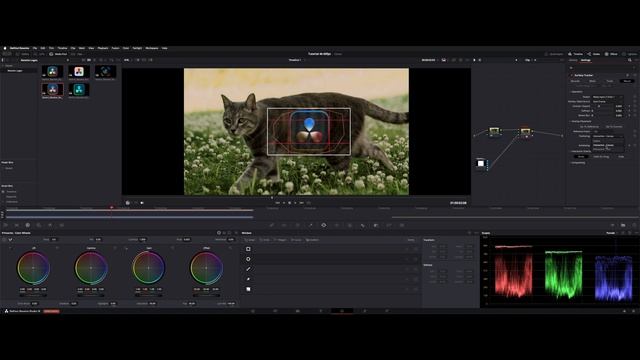Switch to the Edit page icon

[x=298, y=311]
